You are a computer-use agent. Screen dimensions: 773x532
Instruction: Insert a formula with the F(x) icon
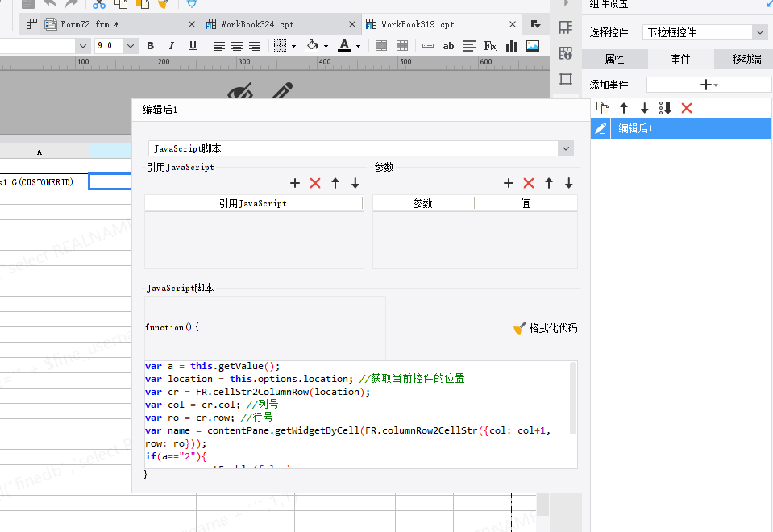[x=491, y=46]
